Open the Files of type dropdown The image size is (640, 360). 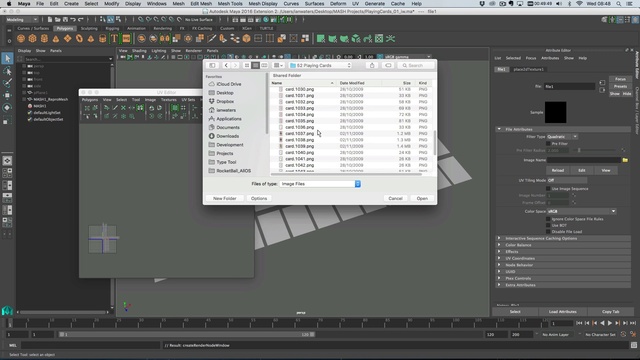(x=320, y=184)
